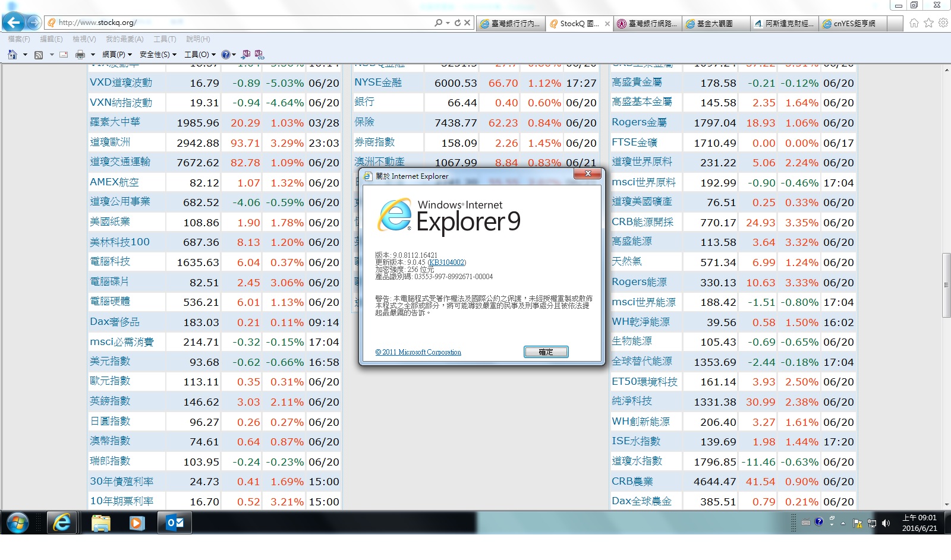Image resolution: width=951 pixels, height=560 pixels.
Task: Refresh the page with the reload icon
Action: point(458,23)
